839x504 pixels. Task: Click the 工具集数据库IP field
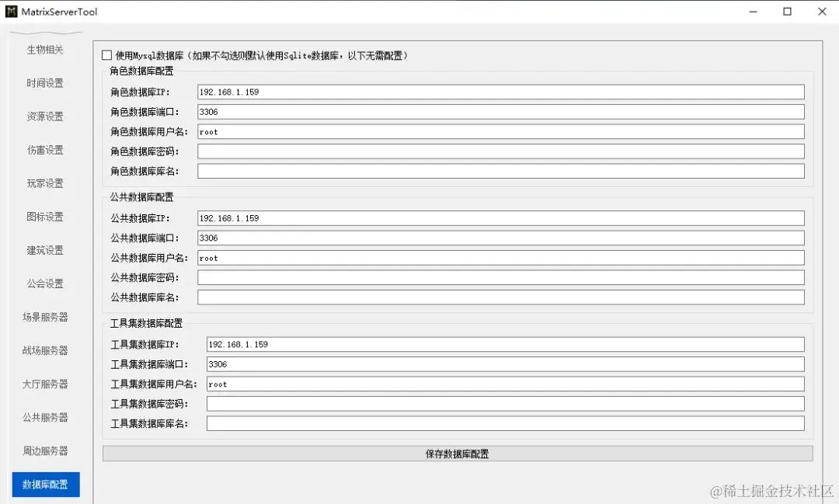pyautogui.click(x=506, y=345)
